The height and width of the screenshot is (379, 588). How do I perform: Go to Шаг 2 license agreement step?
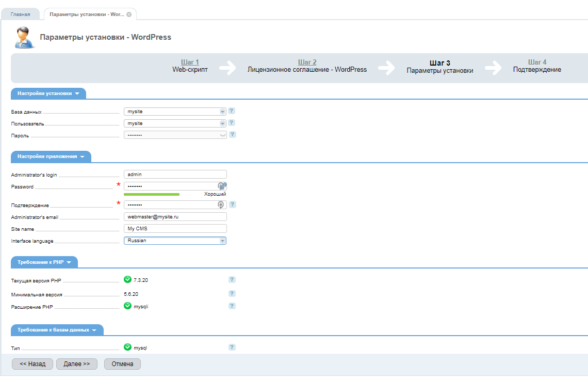(x=307, y=66)
